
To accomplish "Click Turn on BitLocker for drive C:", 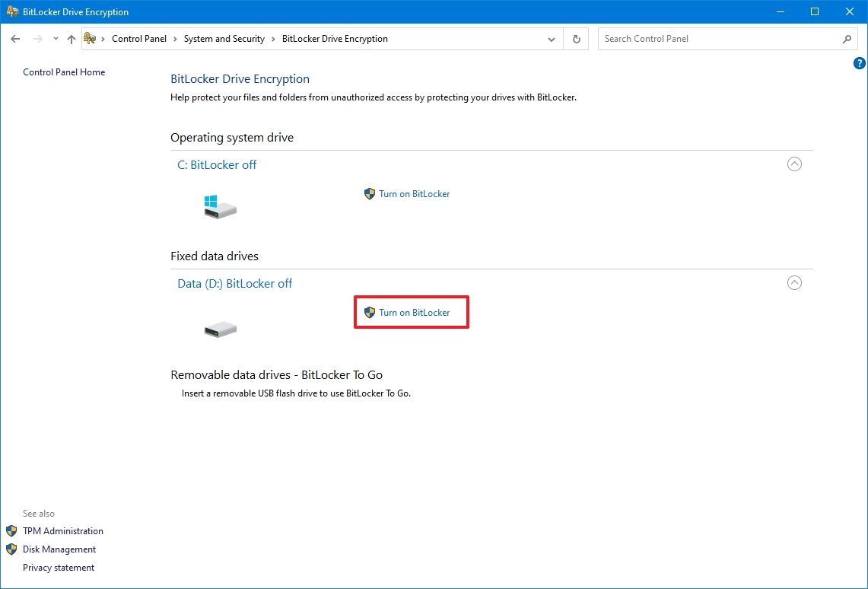I will click(415, 193).
